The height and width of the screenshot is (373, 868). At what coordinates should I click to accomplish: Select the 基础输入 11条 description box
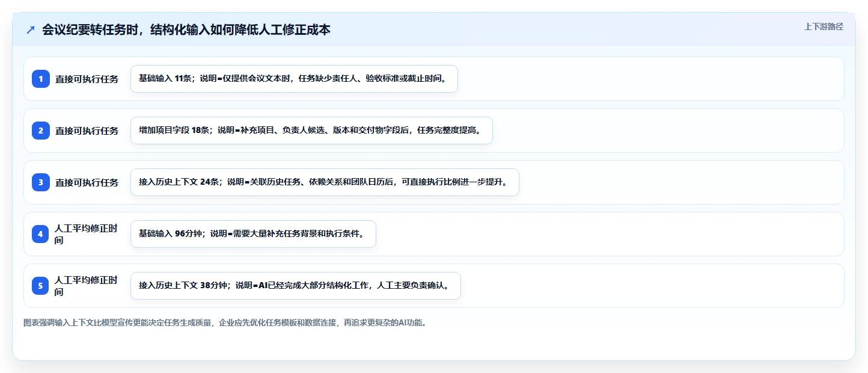click(294, 79)
